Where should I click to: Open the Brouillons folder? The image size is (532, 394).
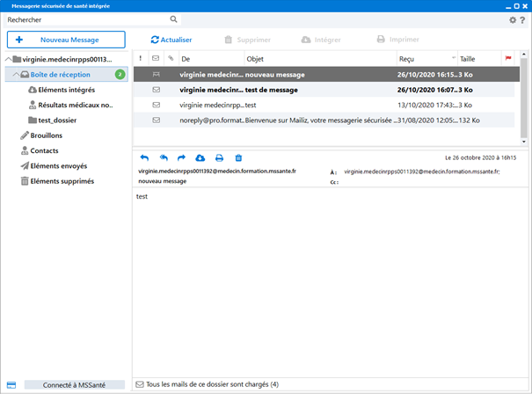click(48, 135)
